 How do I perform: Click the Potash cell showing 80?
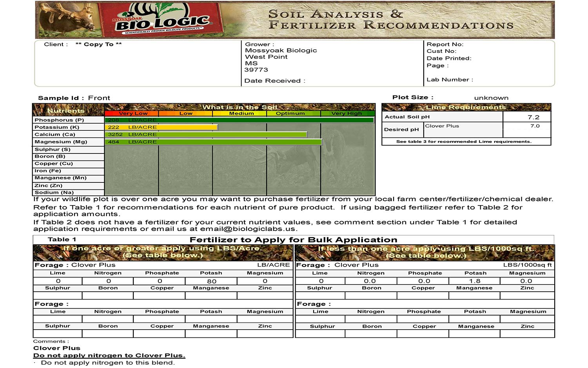click(x=211, y=281)
